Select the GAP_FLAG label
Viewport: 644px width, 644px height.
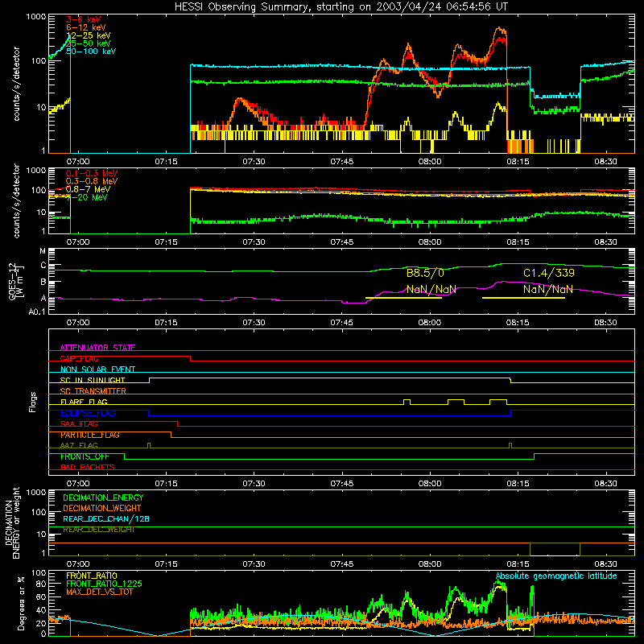pos(79,358)
